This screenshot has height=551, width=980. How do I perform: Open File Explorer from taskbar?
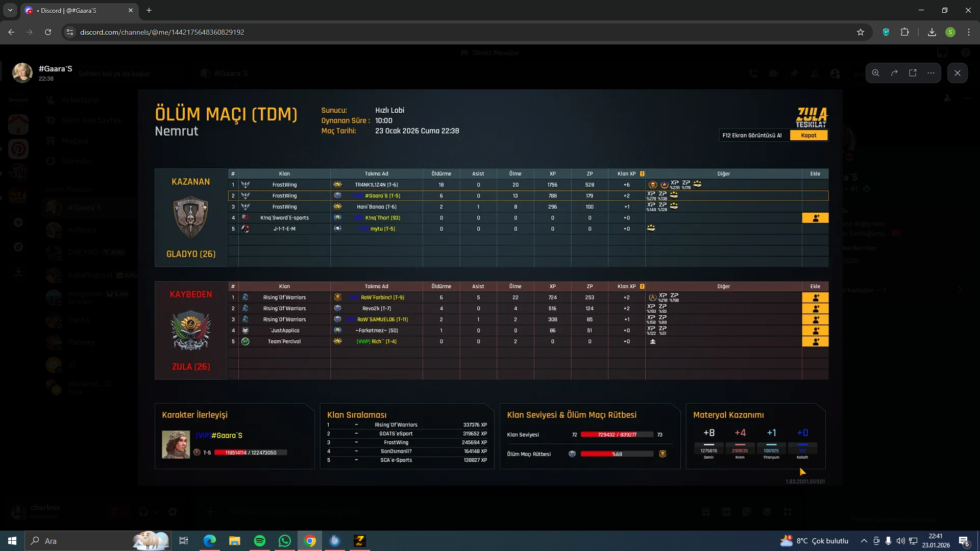coord(235,541)
